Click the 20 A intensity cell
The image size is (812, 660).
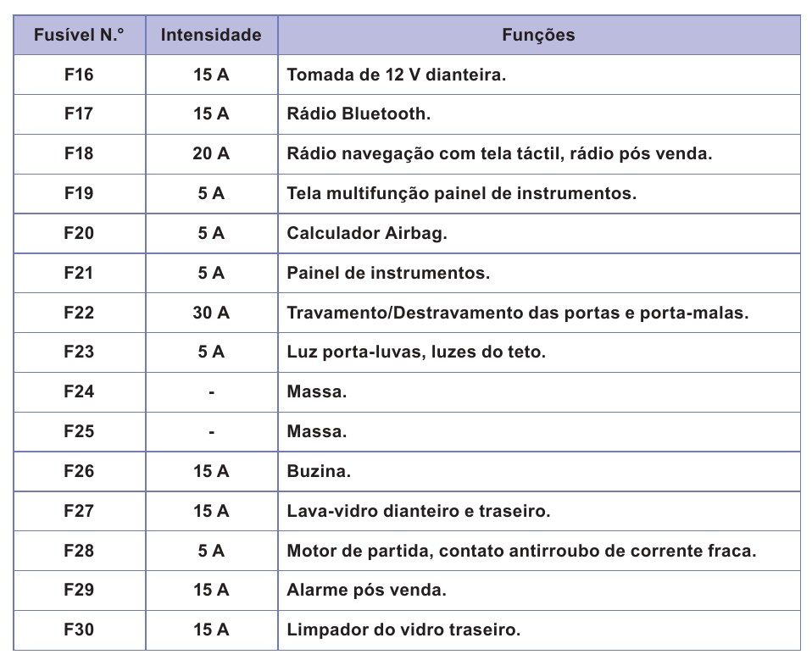[x=211, y=154]
